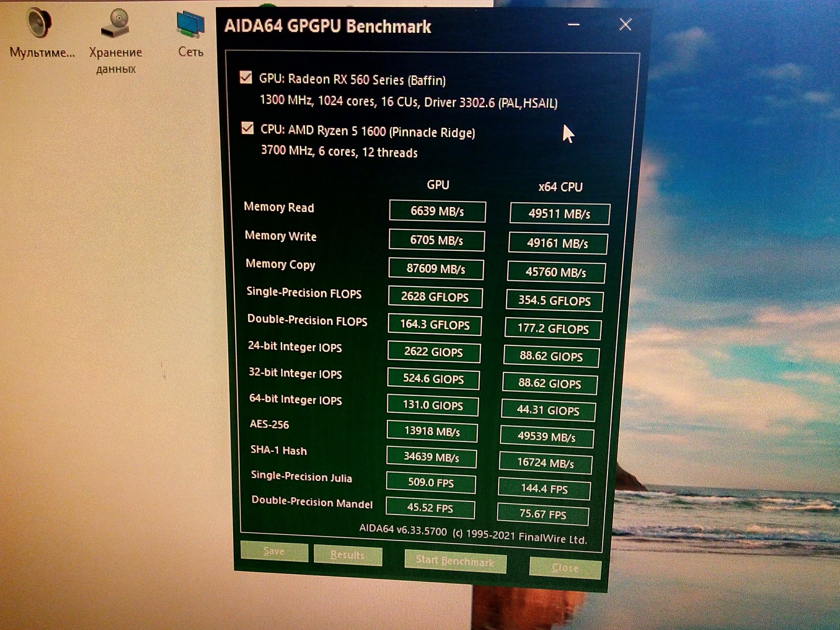The image size is (840, 630).
Task: Click the Single-Precision FLOPS row label
Action: coord(304,293)
